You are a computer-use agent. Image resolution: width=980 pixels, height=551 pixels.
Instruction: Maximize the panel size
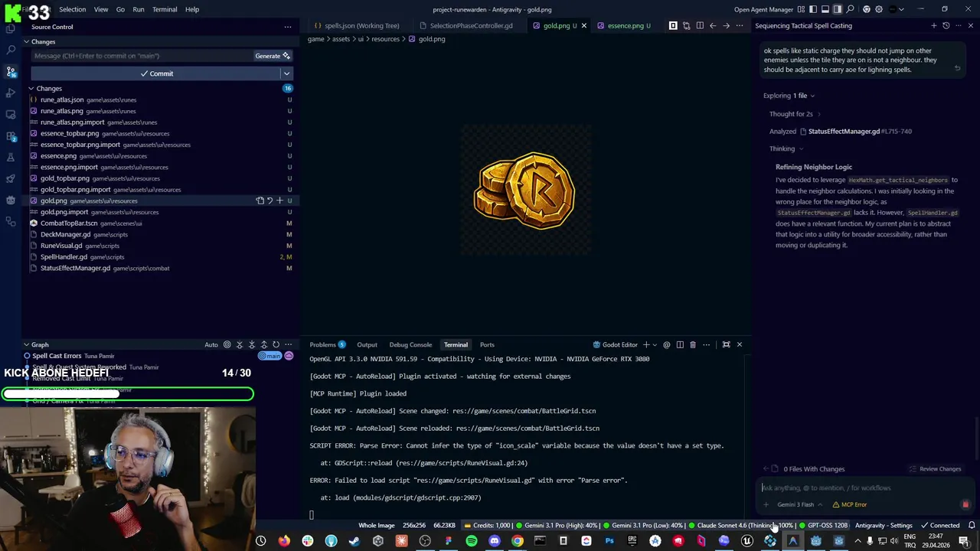[x=726, y=345]
